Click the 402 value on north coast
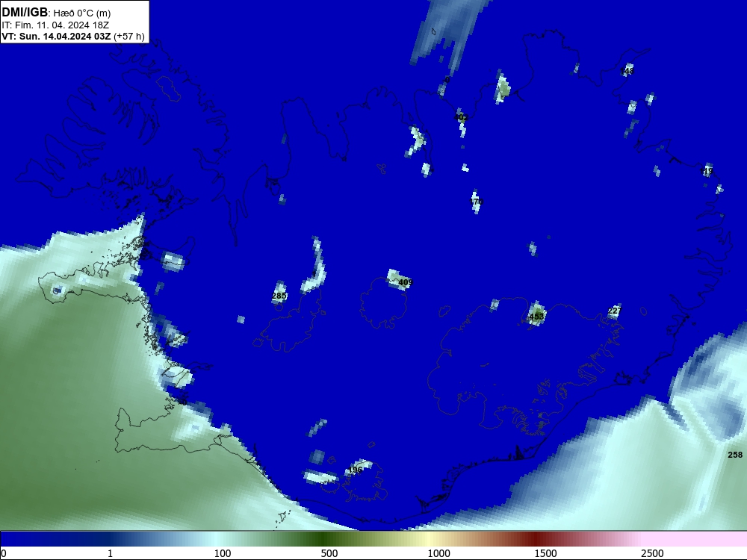This screenshot has height=560, width=747. pos(461,116)
